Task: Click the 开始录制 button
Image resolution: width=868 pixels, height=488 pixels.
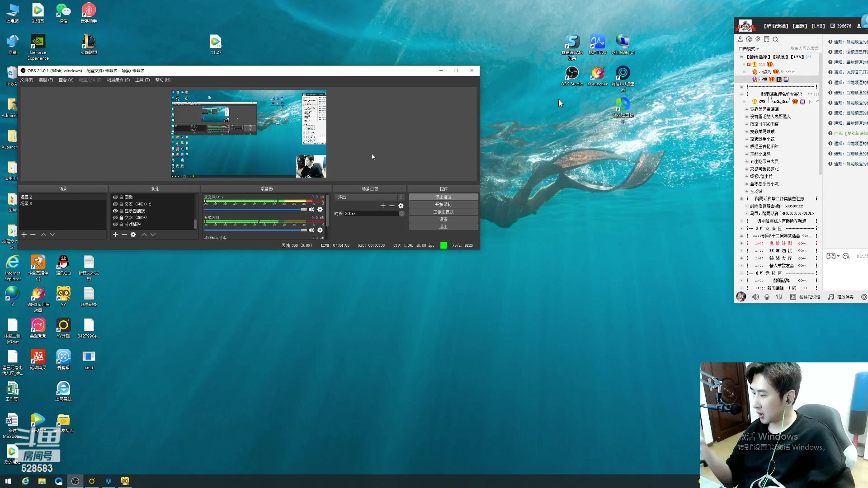Action: tap(443, 205)
